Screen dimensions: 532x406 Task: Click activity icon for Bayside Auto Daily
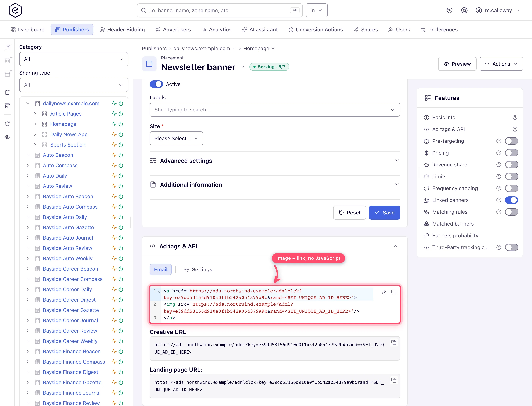(114, 217)
